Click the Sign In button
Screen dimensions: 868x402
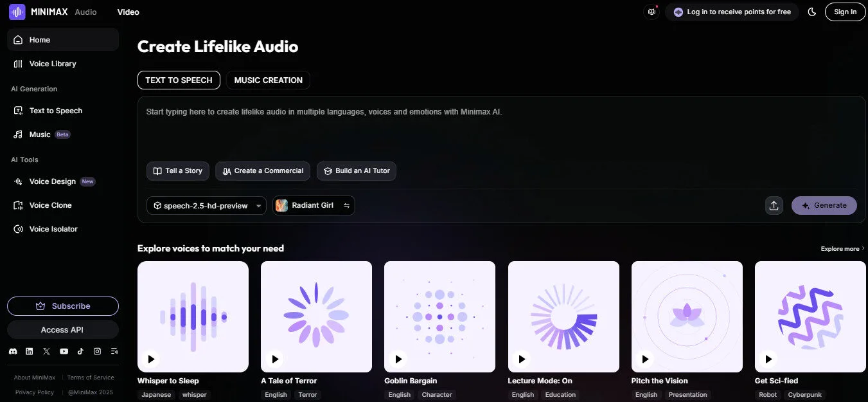(844, 12)
